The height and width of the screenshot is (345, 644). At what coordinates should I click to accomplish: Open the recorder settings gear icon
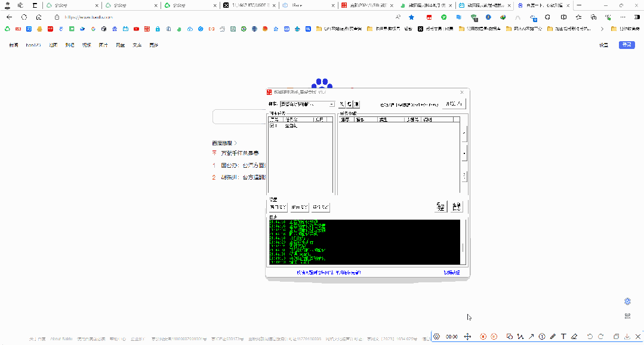point(436,337)
